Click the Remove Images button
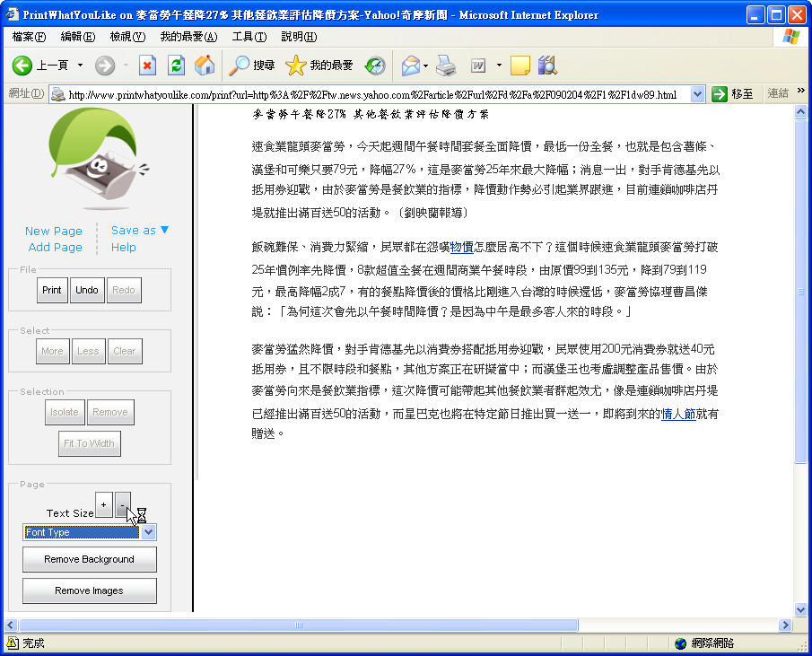Viewport: 812px width, 656px height. [89, 590]
